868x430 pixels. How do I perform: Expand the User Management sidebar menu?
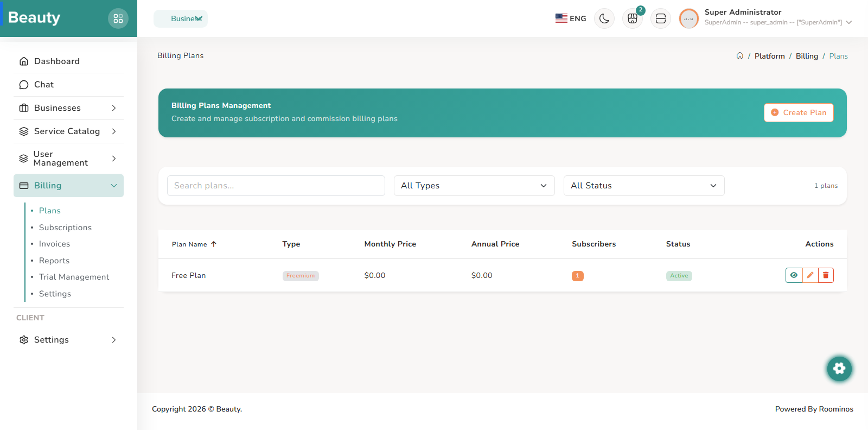[68, 159]
